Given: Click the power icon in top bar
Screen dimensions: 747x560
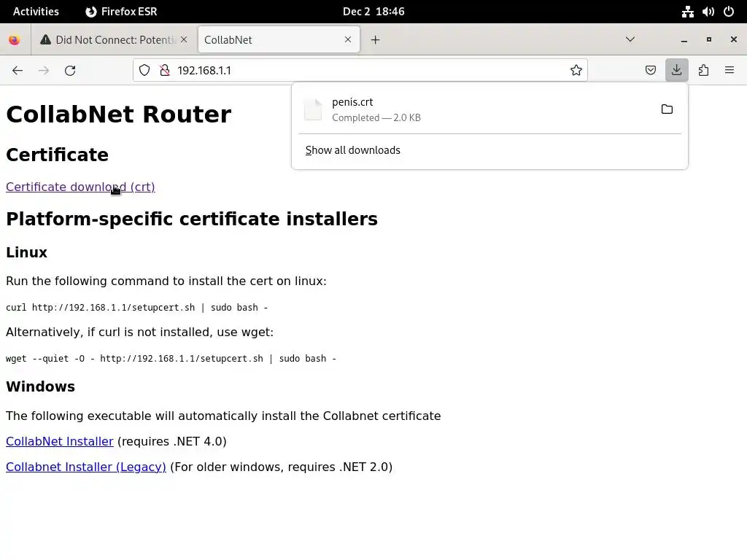Looking at the screenshot, I should pyautogui.click(x=729, y=12).
